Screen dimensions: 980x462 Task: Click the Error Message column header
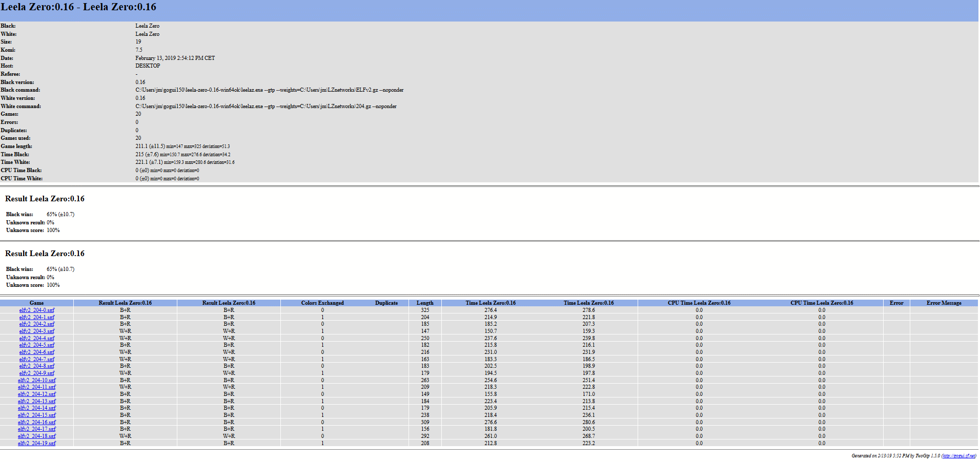[946, 303]
